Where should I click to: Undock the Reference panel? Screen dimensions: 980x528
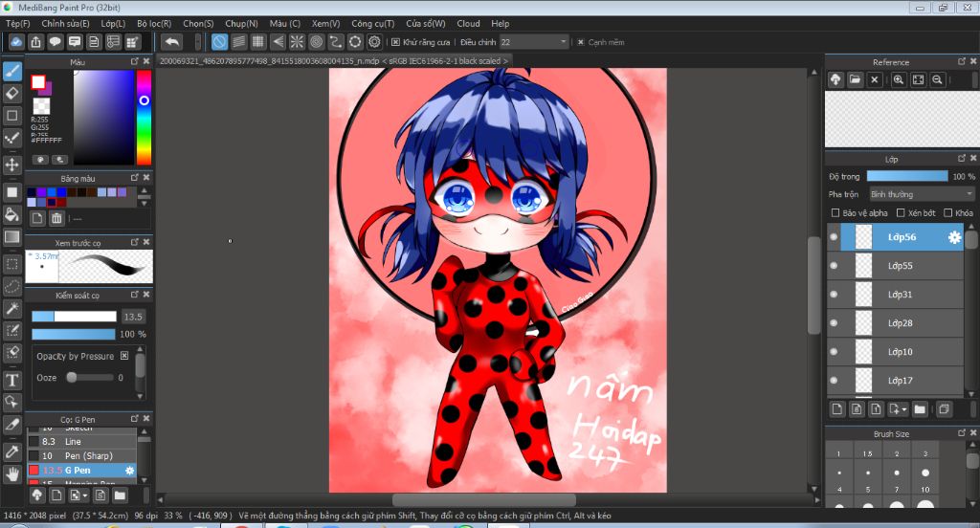tap(962, 61)
